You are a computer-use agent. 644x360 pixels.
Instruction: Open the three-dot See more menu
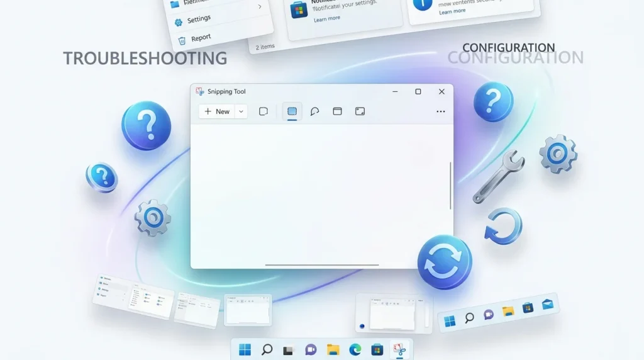[x=441, y=111]
